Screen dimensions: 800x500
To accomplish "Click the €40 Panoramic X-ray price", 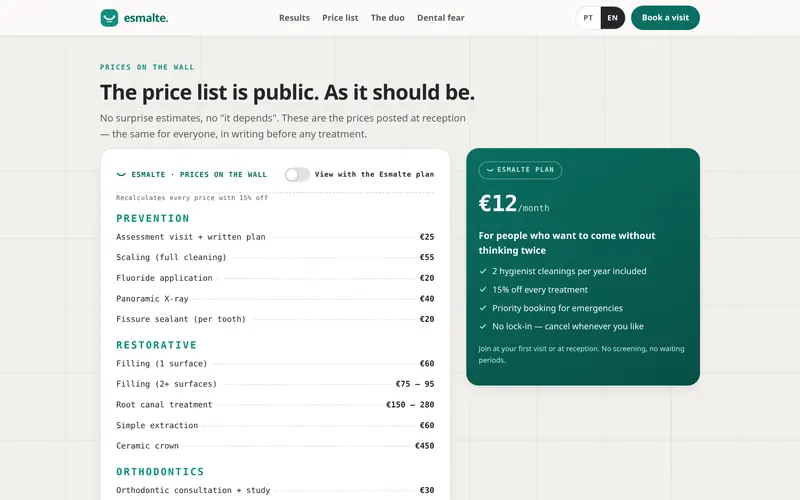I will coord(427,298).
